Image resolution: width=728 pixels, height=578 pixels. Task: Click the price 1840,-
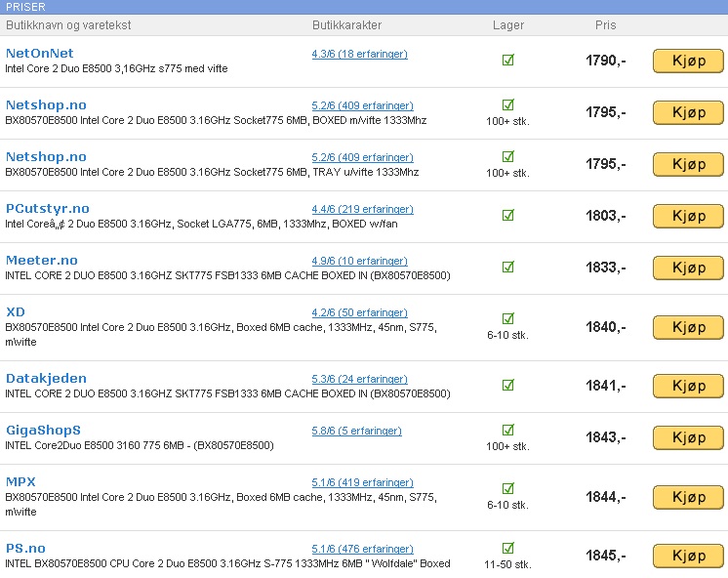[605, 327]
